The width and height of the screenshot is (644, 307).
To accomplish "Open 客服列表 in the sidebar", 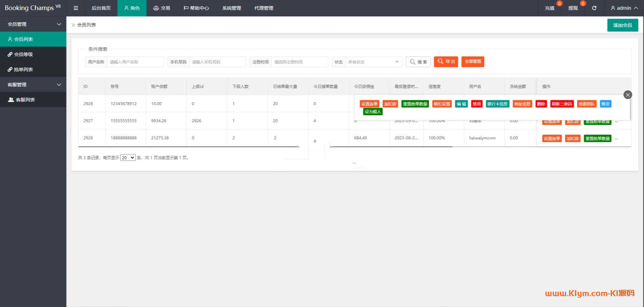I will click(x=25, y=100).
